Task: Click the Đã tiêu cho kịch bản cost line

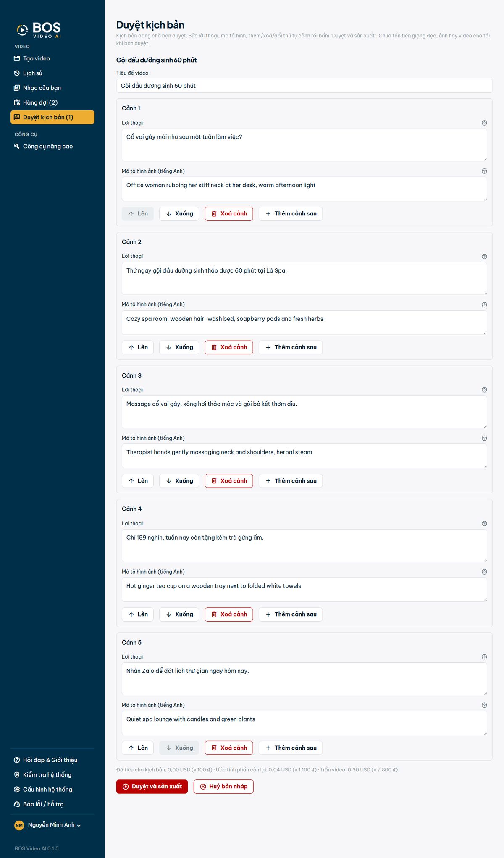Action: click(x=257, y=770)
